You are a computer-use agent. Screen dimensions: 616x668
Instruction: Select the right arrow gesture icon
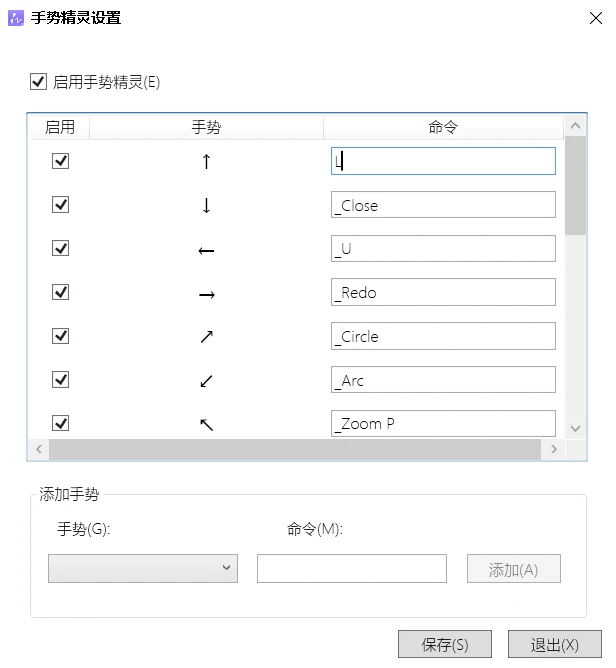tap(207, 294)
